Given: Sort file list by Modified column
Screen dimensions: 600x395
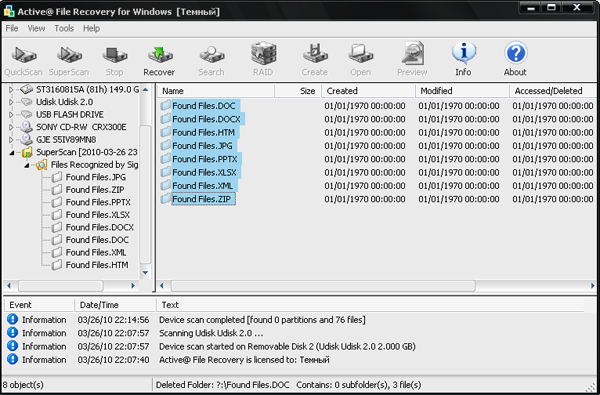Looking at the screenshot, I should click(462, 91).
